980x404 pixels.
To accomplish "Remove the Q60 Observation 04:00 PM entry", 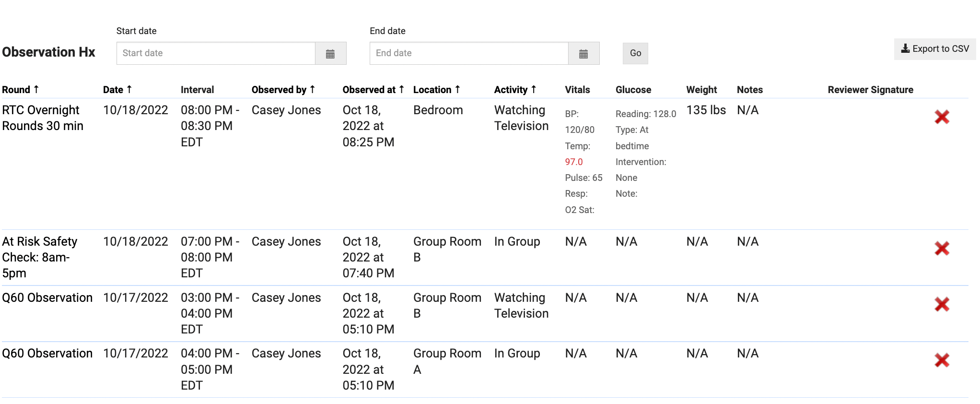I will [x=942, y=360].
